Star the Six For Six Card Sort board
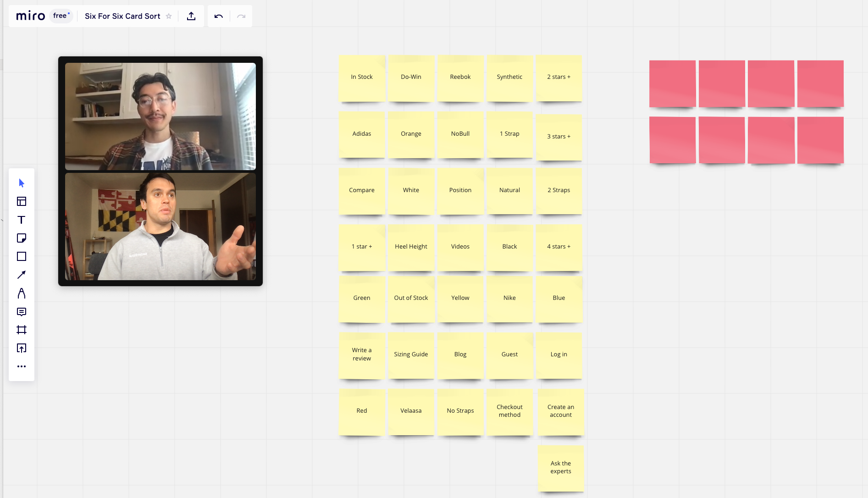868x498 pixels. tap(169, 16)
